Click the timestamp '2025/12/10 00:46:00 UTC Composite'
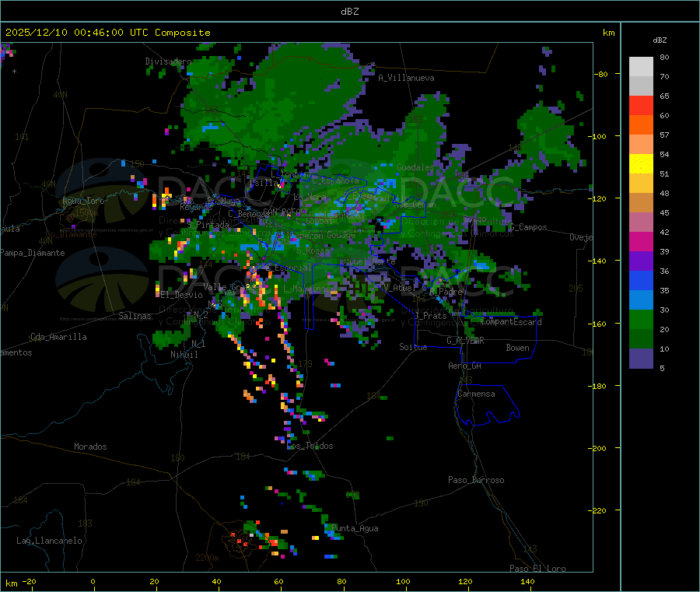The width and height of the screenshot is (700, 592). coord(107,33)
